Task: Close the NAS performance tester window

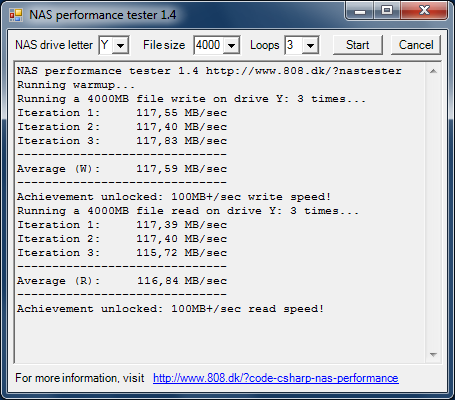Action: (x=424, y=11)
